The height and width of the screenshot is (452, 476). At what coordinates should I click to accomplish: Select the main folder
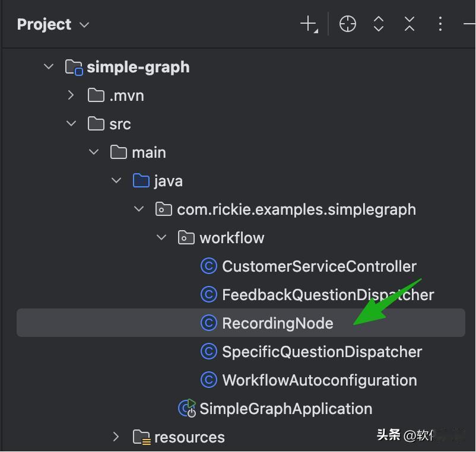click(x=148, y=152)
